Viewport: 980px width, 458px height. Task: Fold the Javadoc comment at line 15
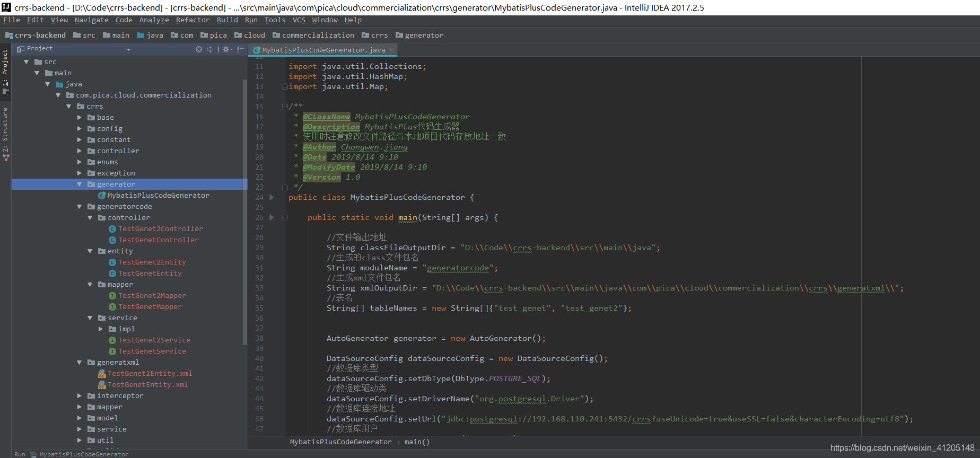pyautogui.click(x=285, y=107)
